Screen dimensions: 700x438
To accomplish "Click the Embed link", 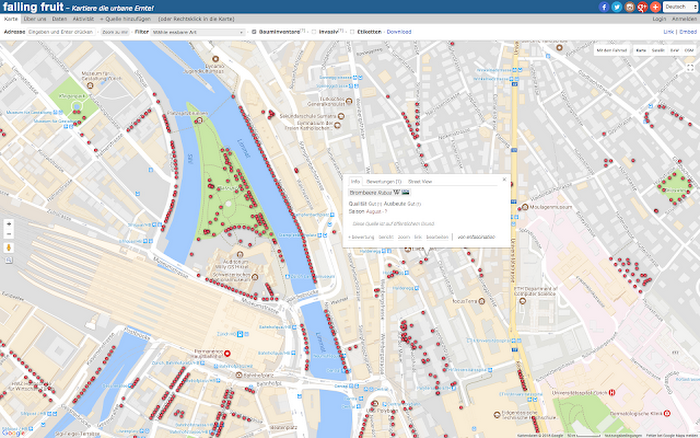I will click(688, 32).
